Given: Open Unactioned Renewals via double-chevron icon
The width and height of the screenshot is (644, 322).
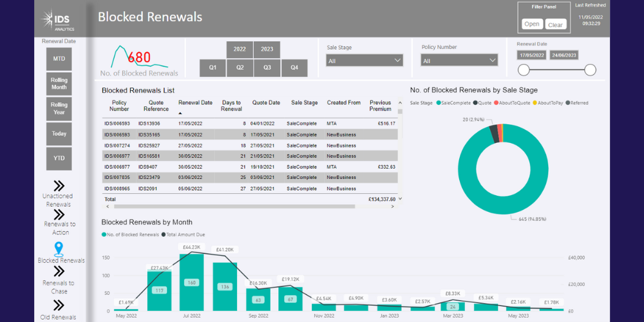Looking at the screenshot, I should tap(58, 185).
